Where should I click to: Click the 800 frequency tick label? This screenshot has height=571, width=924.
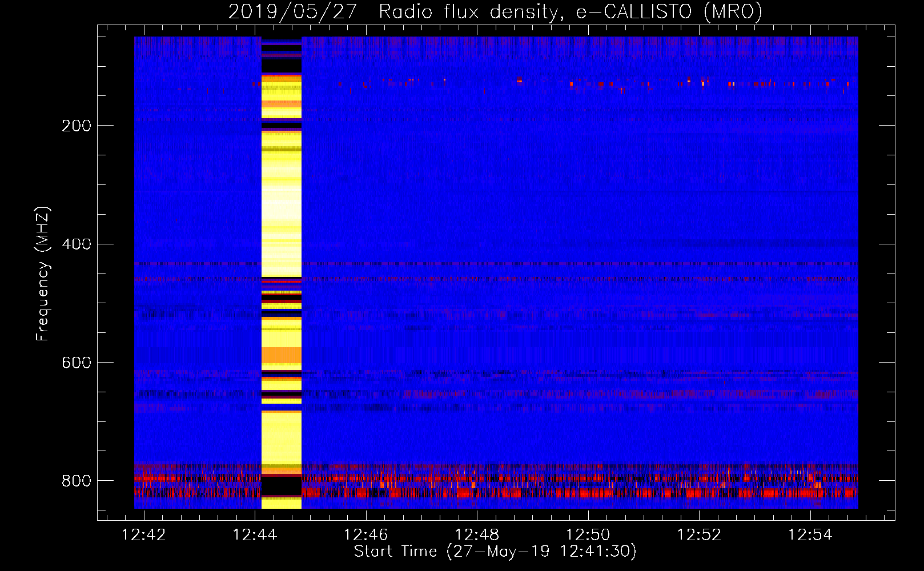point(77,481)
